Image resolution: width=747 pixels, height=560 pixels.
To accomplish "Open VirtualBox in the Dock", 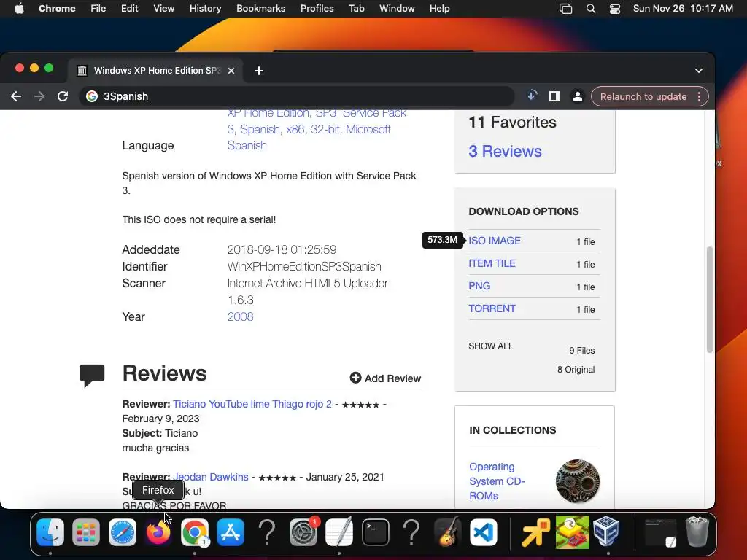I will pos(606,532).
